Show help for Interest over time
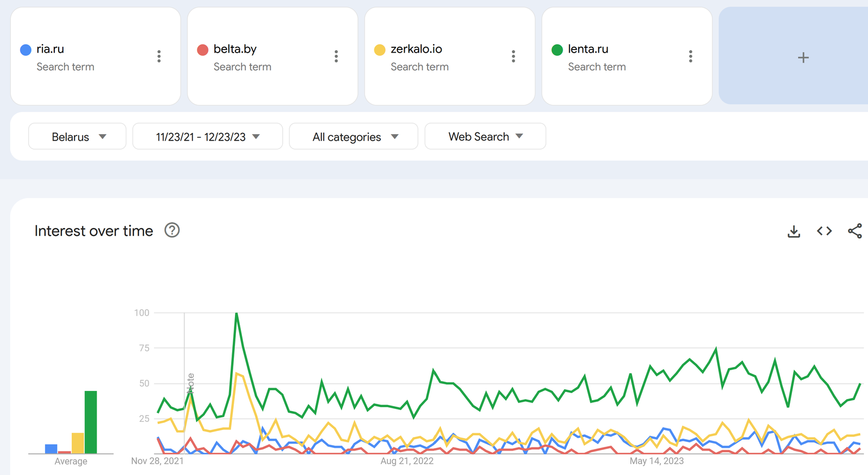Viewport: 868px width, 475px height. click(x=172, y=231)
